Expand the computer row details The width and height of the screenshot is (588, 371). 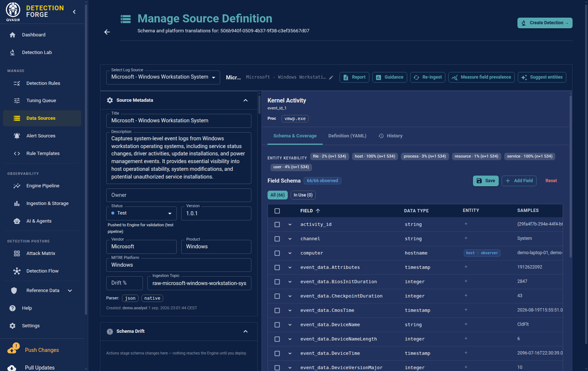point(290,253)
